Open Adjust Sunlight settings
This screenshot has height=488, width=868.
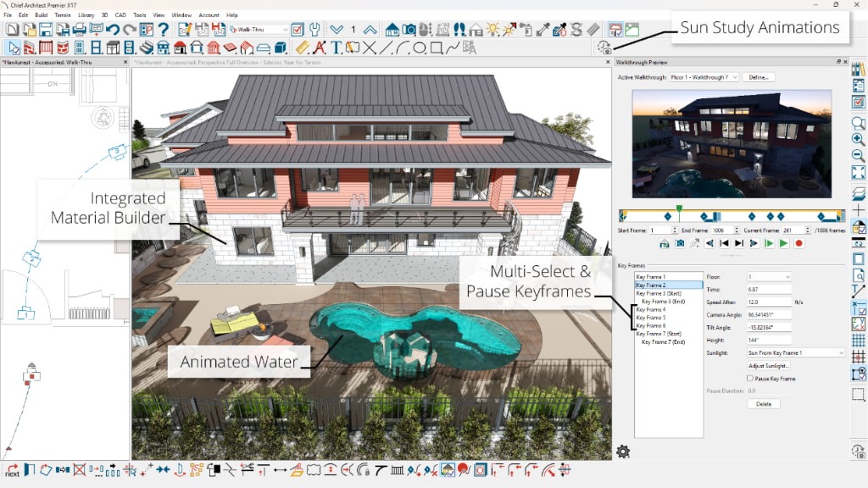[x=770, y=365]
